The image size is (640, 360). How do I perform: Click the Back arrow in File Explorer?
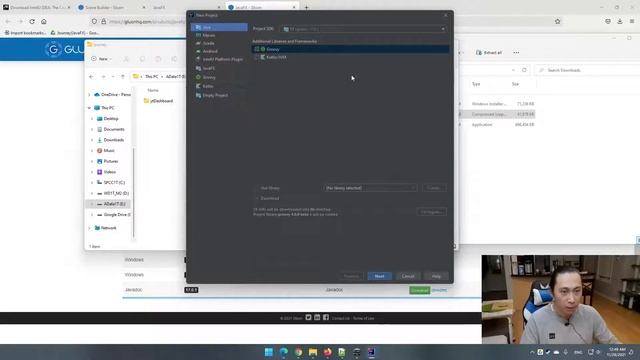pyautogui.click(x=91, y=77)
